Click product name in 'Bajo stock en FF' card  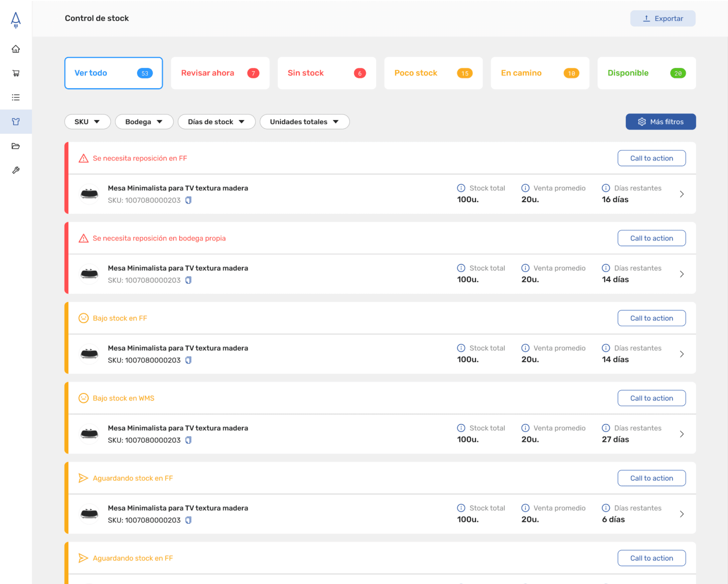point(178,348)
